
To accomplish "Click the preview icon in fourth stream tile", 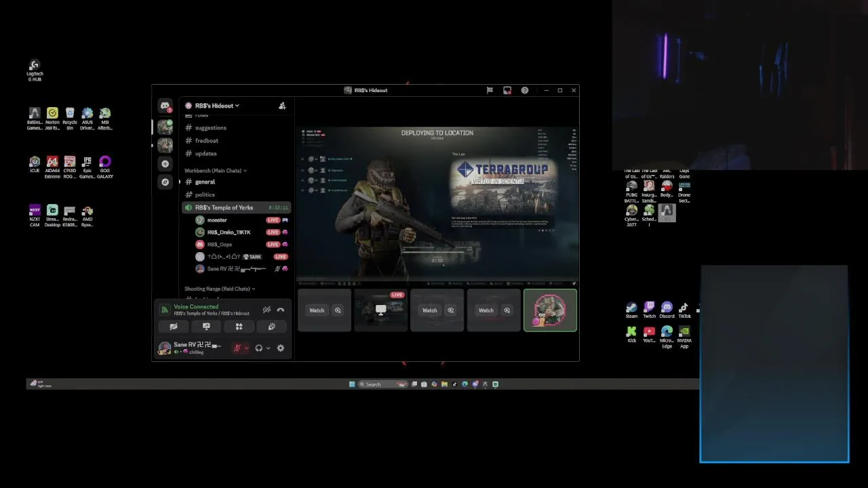I will (x=507, y=310).
